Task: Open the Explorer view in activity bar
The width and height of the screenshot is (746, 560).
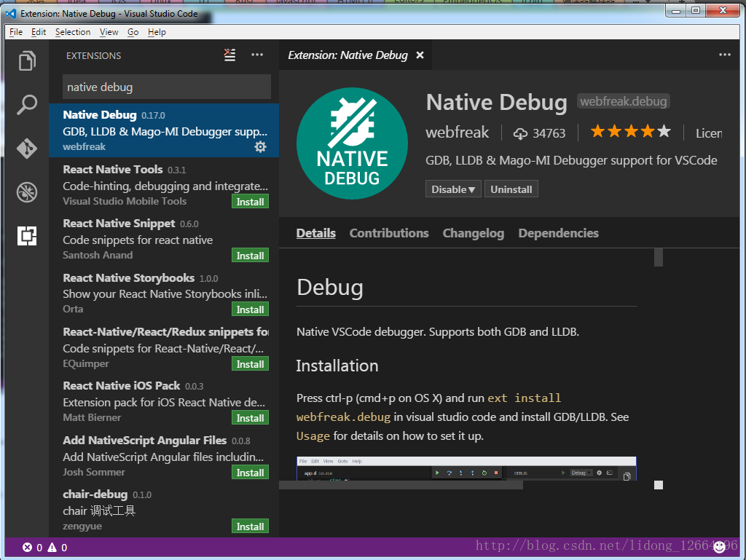Action: tap(27, 61)
